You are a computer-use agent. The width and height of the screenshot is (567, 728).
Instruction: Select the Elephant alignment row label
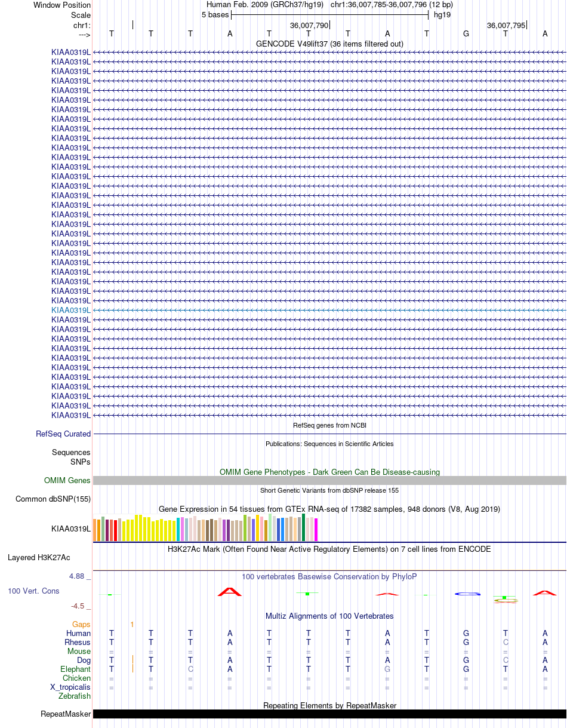point(76,669)
